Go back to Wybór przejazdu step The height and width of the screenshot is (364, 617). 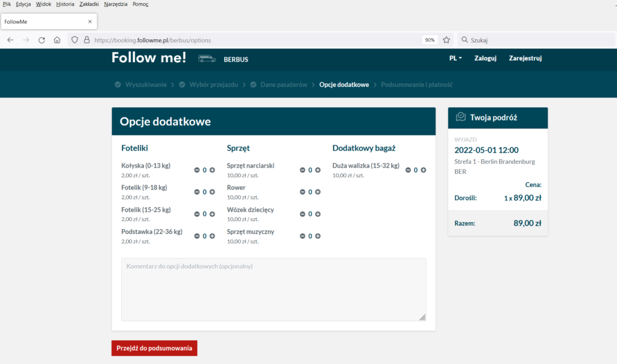[213, 84]
